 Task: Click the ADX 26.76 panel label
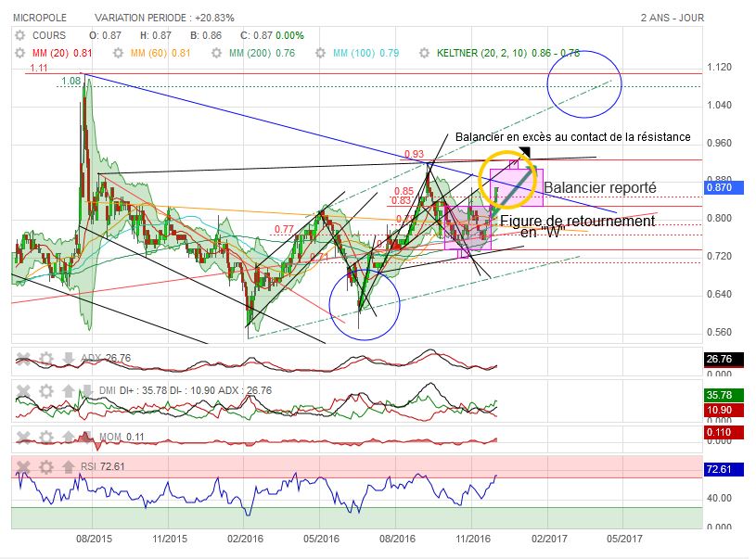(106, 358)
